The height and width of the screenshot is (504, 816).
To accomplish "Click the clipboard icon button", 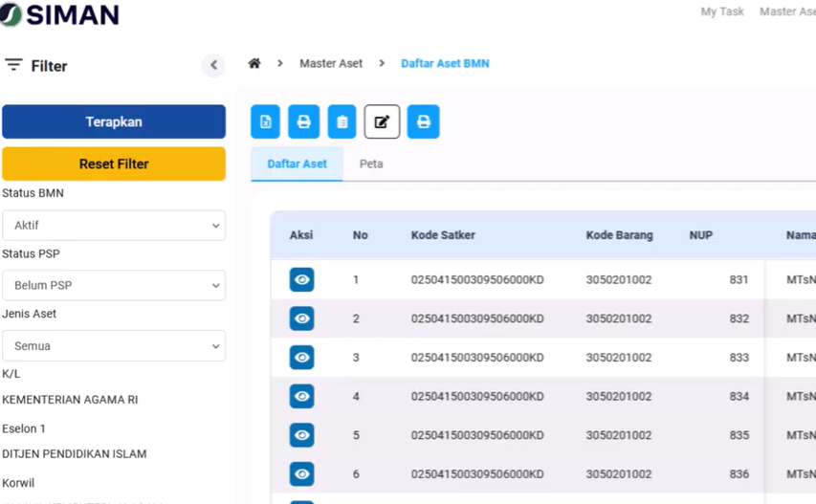I will [x=342, y=121].
